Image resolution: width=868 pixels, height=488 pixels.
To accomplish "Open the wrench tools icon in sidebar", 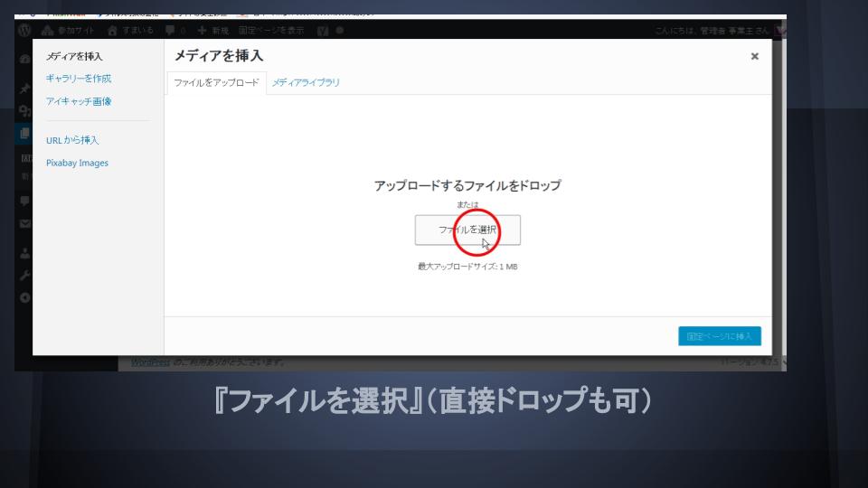I will (24, 276).
